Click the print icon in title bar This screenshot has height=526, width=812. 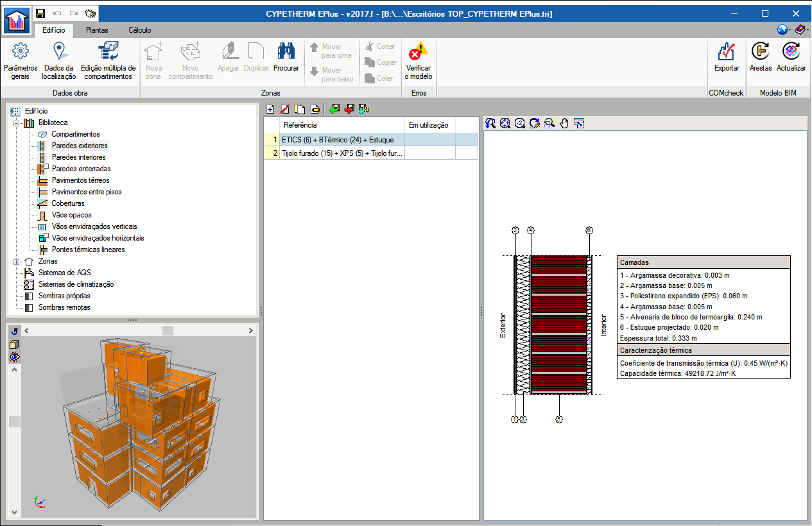[x=91, y=13]
